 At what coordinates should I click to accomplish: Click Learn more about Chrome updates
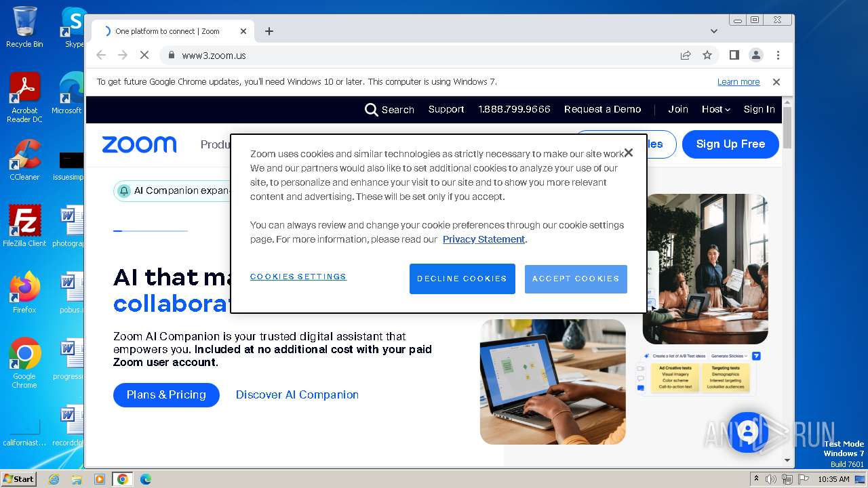(738, 82)
